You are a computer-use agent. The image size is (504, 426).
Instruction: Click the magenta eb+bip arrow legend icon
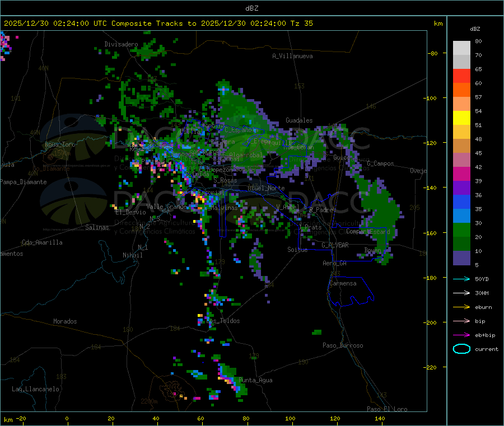coord(461,335)
